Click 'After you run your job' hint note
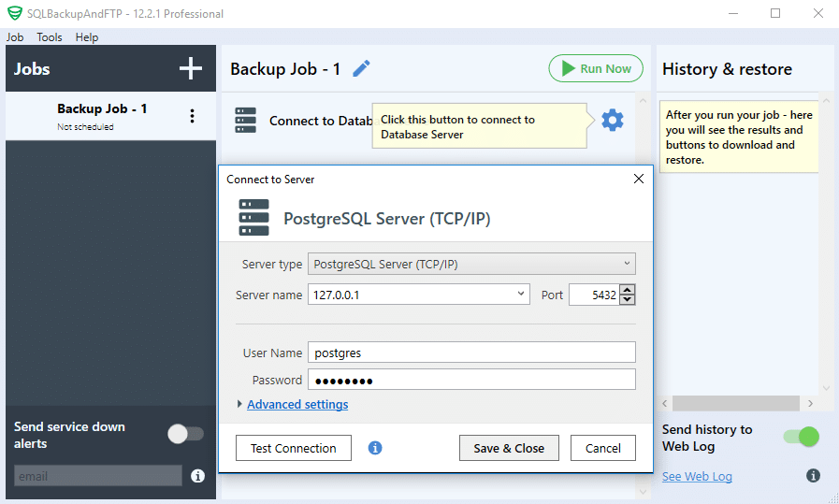839x504 pixels. 738,137
